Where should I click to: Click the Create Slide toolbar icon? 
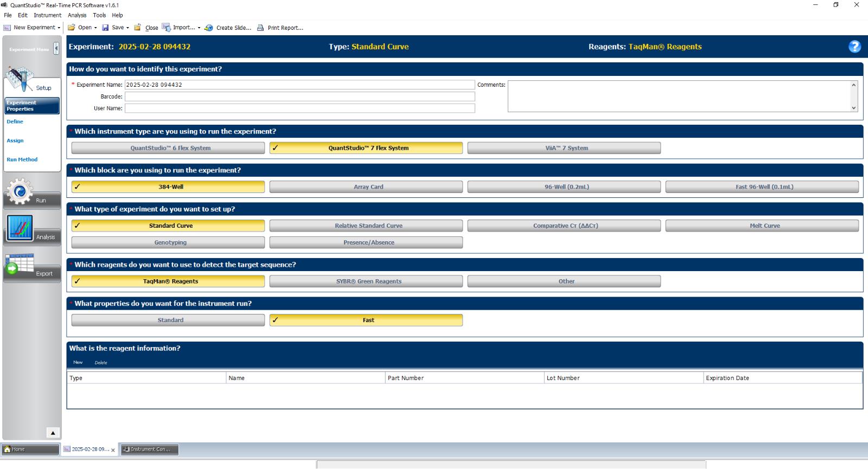click(x=209, y=28)
